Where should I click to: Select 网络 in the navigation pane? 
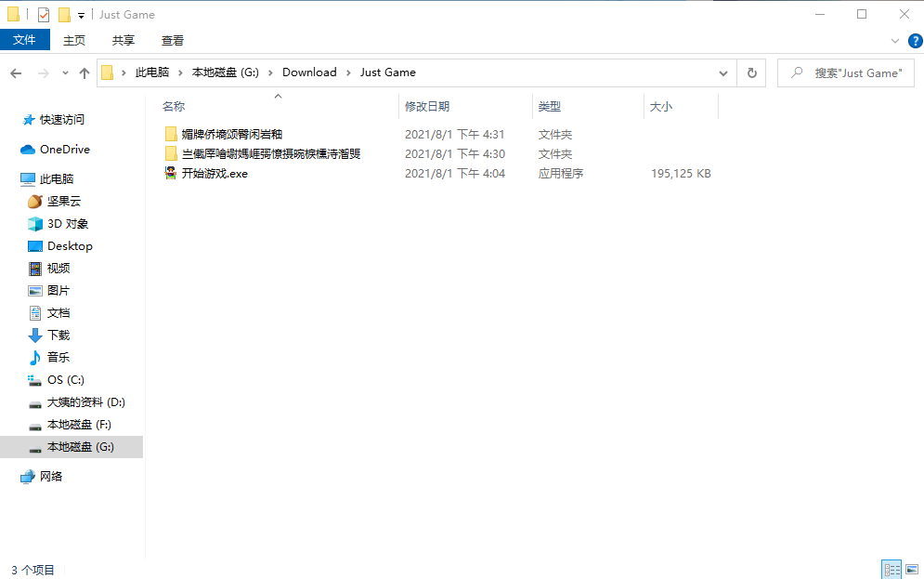click(x=51, y=477)
